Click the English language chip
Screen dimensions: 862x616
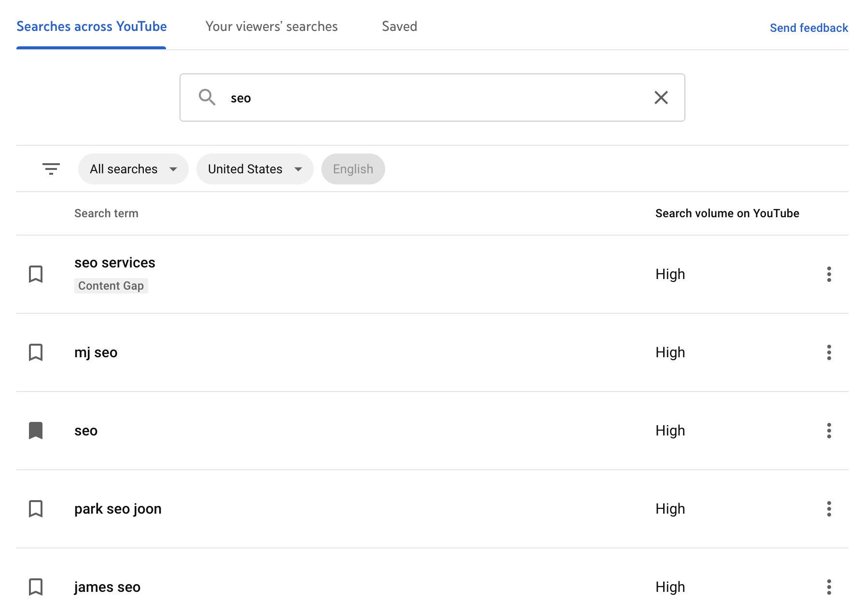coord(353,169)
